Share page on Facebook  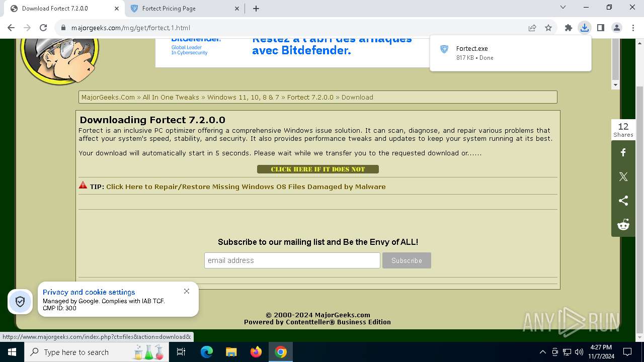tap(623, 152)
